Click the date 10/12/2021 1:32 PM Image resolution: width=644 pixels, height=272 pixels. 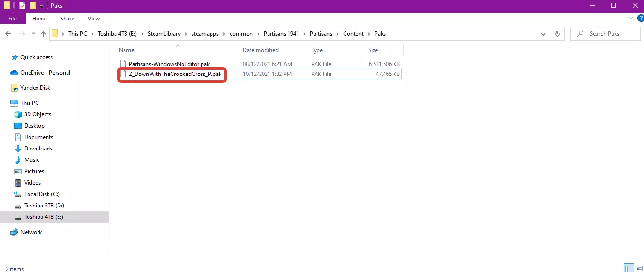[x=267, y=74]
